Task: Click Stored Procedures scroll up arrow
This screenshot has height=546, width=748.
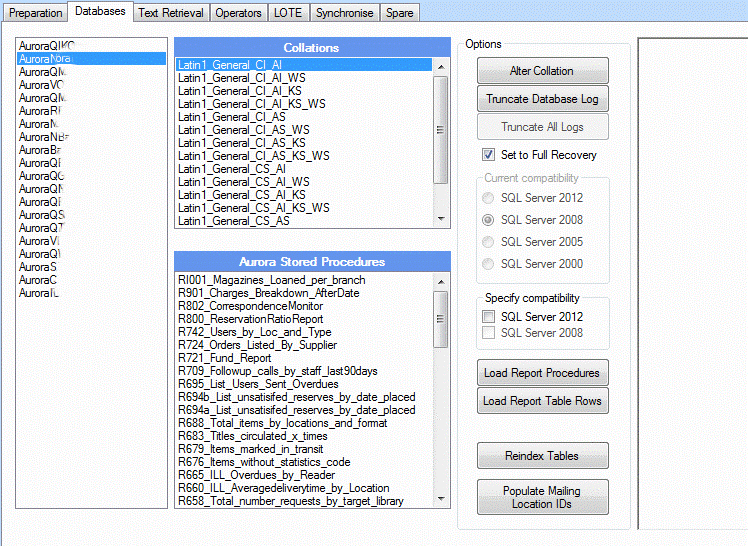Action: coord(441,282)
